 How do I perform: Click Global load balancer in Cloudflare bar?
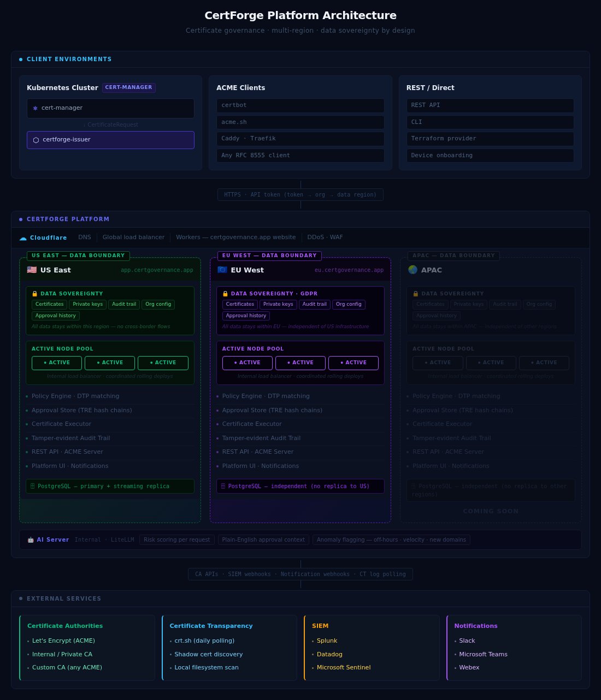tap(133, 238)
